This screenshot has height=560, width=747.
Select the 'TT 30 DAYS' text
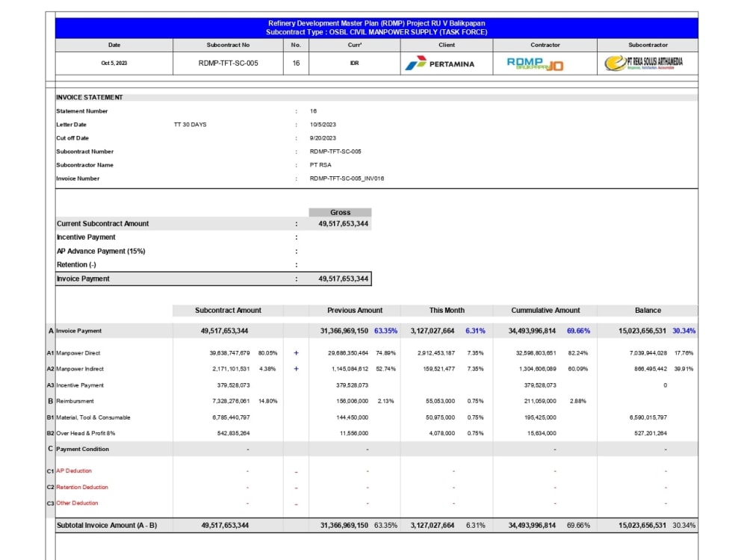(190, 124)
